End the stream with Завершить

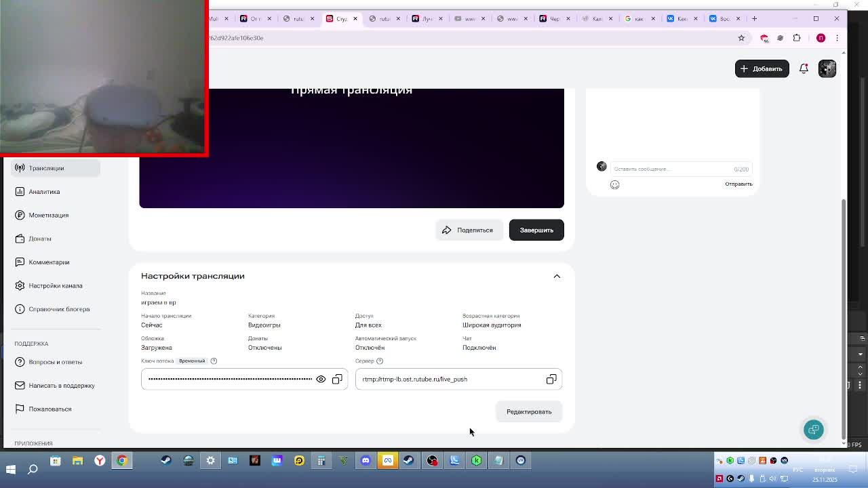coord(536,230)
